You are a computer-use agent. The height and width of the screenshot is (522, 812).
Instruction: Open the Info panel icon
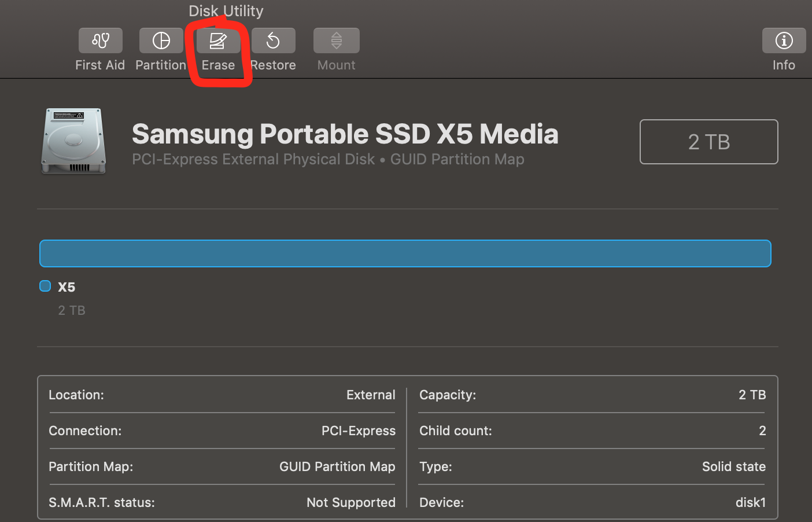784,41
